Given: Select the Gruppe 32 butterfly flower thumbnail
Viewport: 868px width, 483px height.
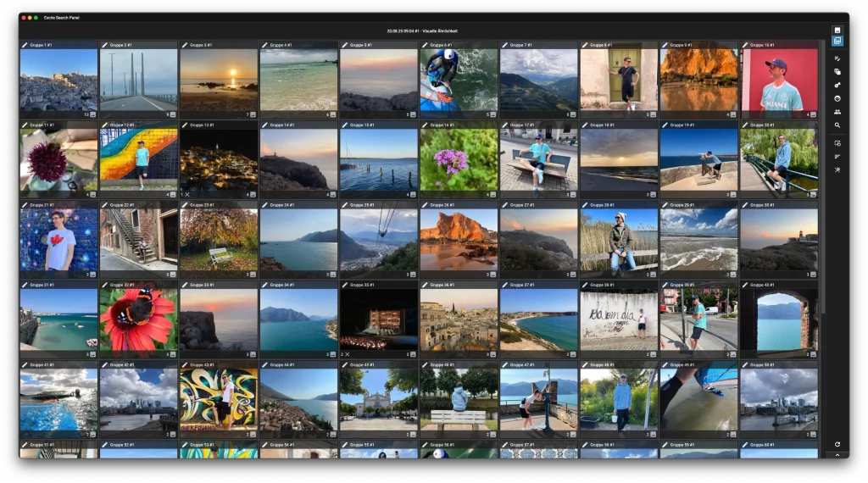Looking at the screenshot, I should tap(138, 319).
